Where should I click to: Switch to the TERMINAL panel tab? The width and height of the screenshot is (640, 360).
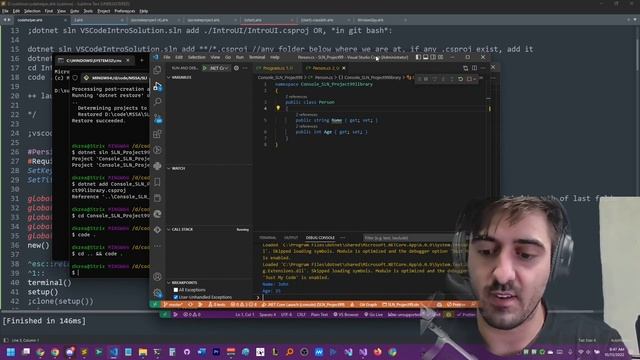[x=267, y=238]
